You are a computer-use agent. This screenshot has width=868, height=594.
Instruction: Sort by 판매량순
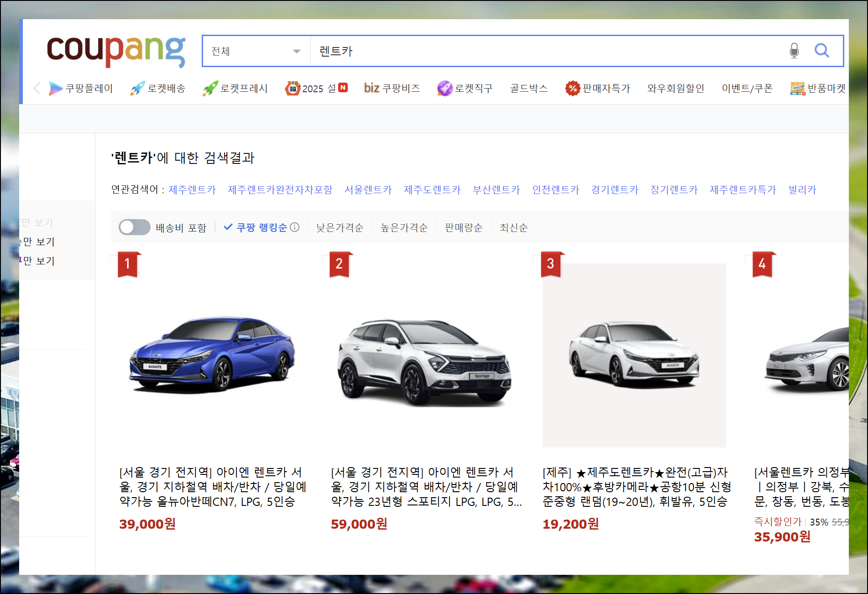[464, 227]
